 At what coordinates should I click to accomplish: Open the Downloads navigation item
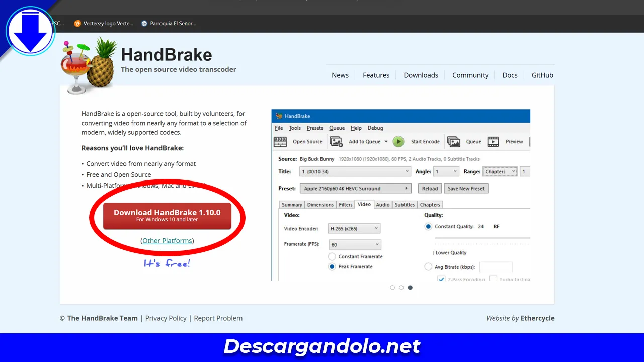[x=421, y=75]
